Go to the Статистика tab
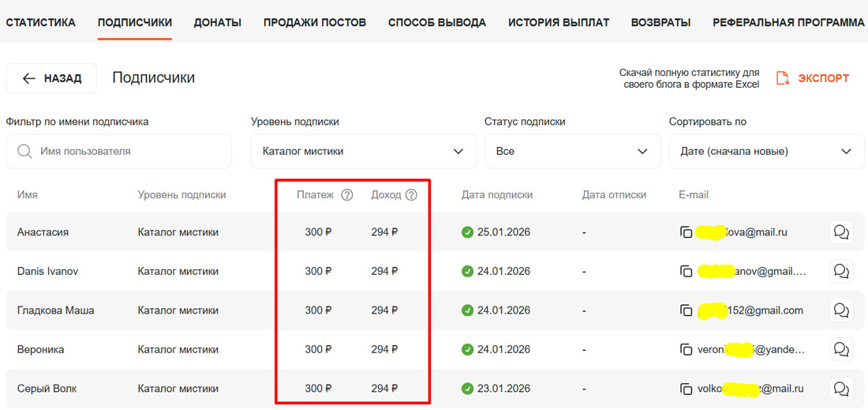 pyautogui.click(x=40, y=22)
